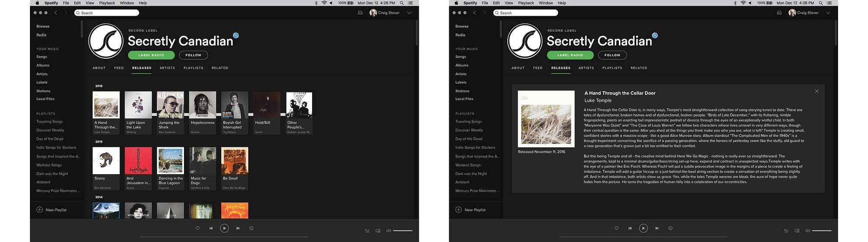
Task: Click the FOLLOW button in right window
Action: coord(612,55)
